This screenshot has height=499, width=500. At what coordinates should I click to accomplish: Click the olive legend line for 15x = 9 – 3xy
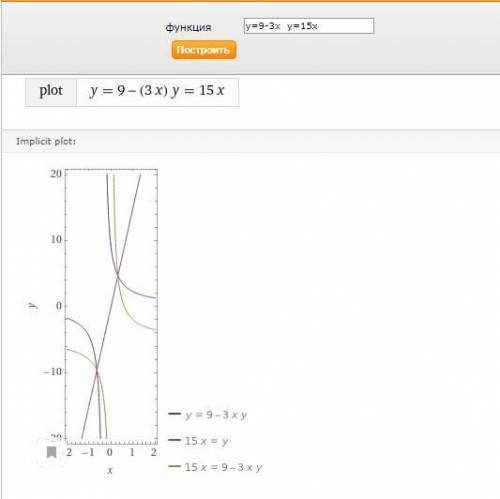174,466
